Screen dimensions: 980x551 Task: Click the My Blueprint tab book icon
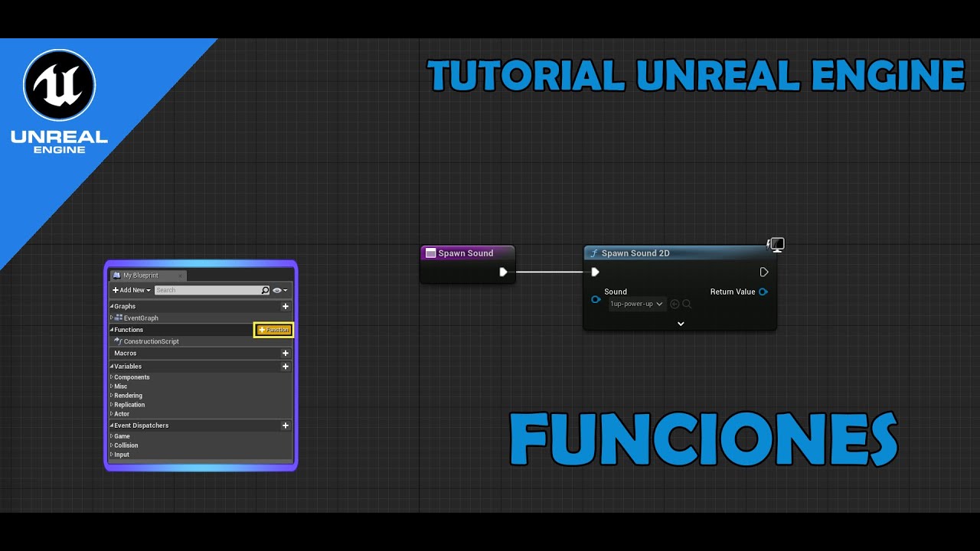(x=116, y=275)
